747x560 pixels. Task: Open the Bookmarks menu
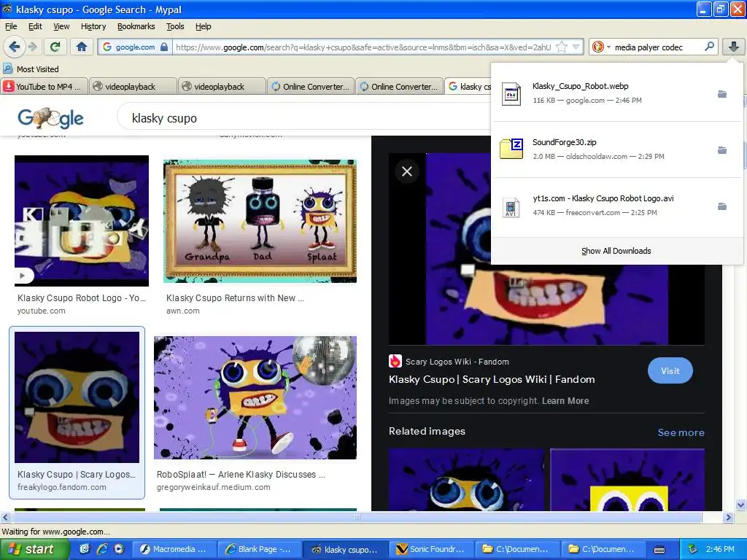[136, 26]
